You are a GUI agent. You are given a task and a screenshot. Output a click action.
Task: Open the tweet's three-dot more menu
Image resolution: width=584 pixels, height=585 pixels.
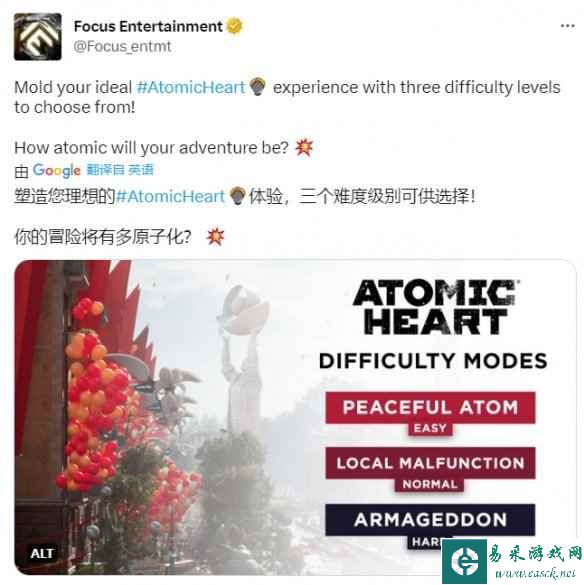[x=567, y=26]
